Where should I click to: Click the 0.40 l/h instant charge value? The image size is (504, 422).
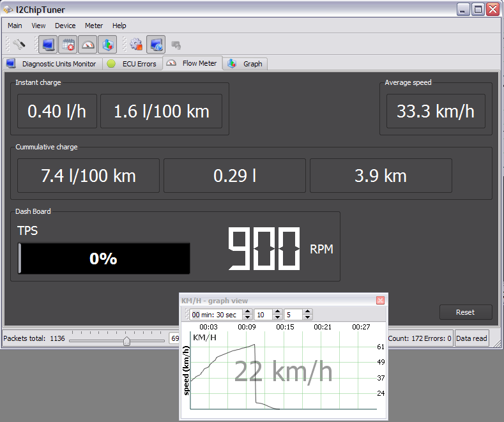point(57,111)
